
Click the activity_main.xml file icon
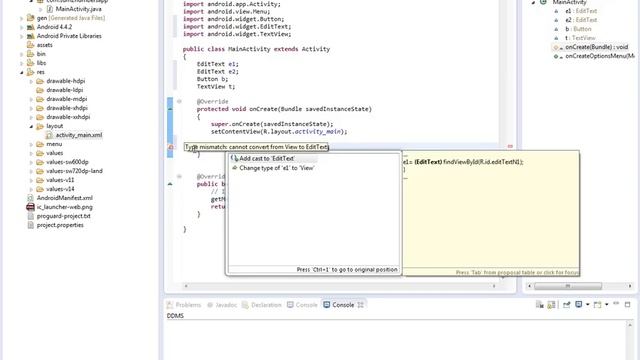tap(49, 135)
